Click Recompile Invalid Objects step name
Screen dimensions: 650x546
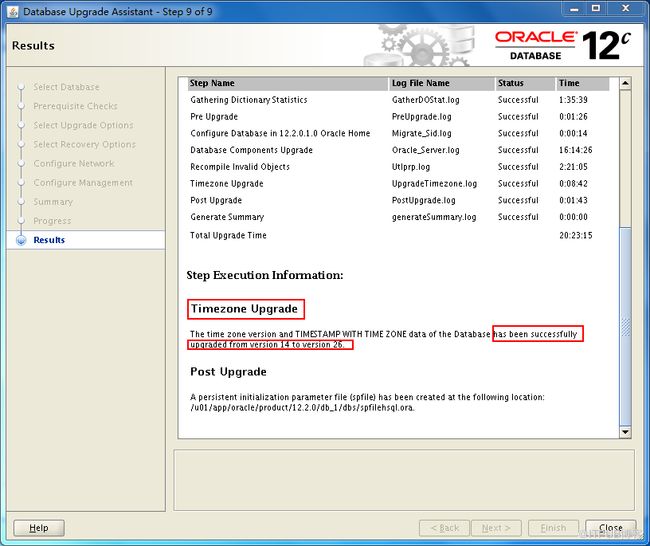coord(240,167)
